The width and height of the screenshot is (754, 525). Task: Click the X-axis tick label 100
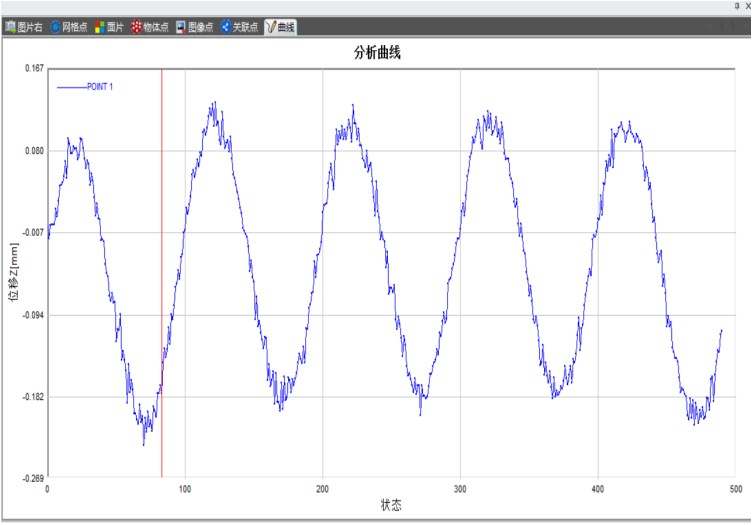pyautogui.click(x=185, y=489)
